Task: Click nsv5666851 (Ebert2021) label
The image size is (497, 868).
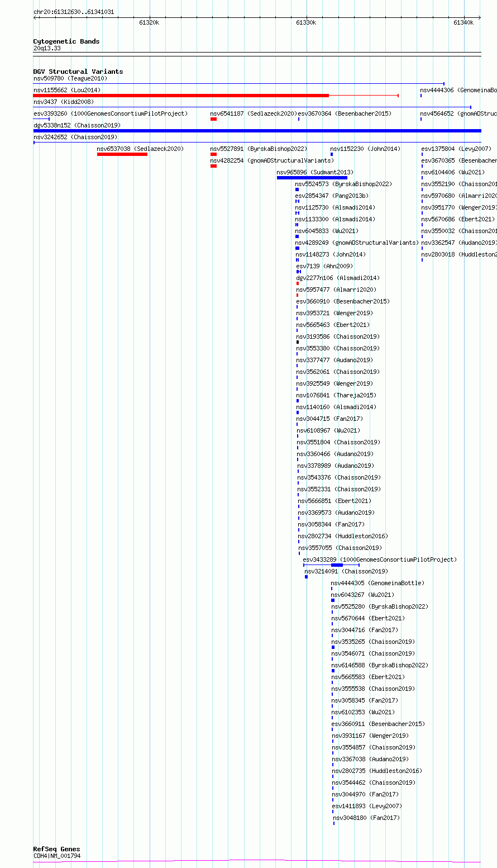Action: (334, 501)
